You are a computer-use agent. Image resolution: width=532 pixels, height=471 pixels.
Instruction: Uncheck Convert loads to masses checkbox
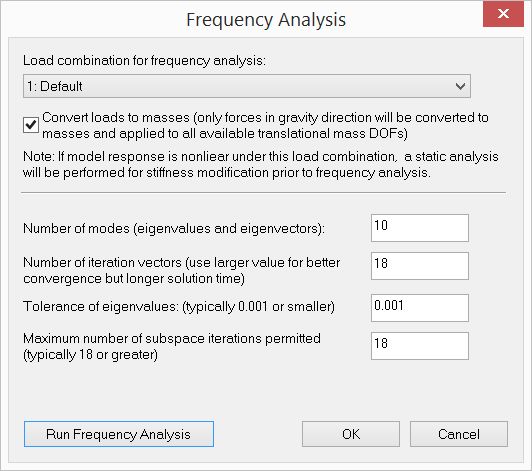point(31,125)
